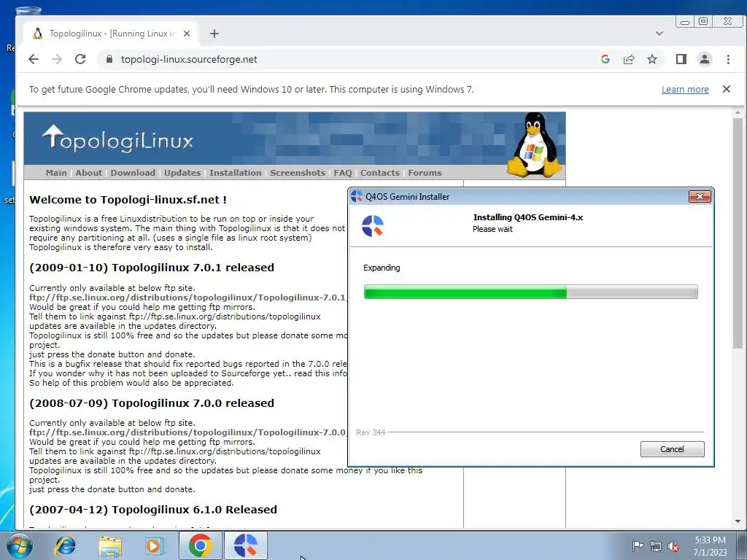Launch Internet Explorer from the taskbar
Image resolution: width=747 pixels, height=560 pixels.
tap(65, 545)
